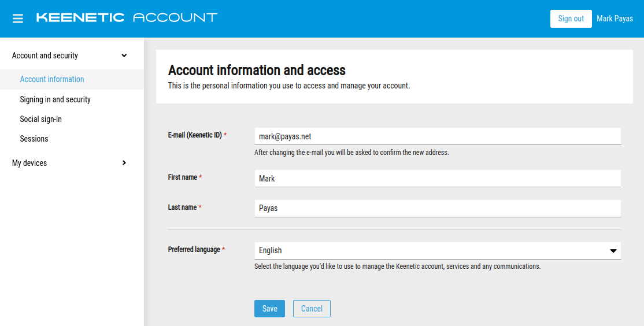The height and width of the screenshot is (326, 644).
Task: Click the Account and security heading text
Action: (x=45, y=55)
